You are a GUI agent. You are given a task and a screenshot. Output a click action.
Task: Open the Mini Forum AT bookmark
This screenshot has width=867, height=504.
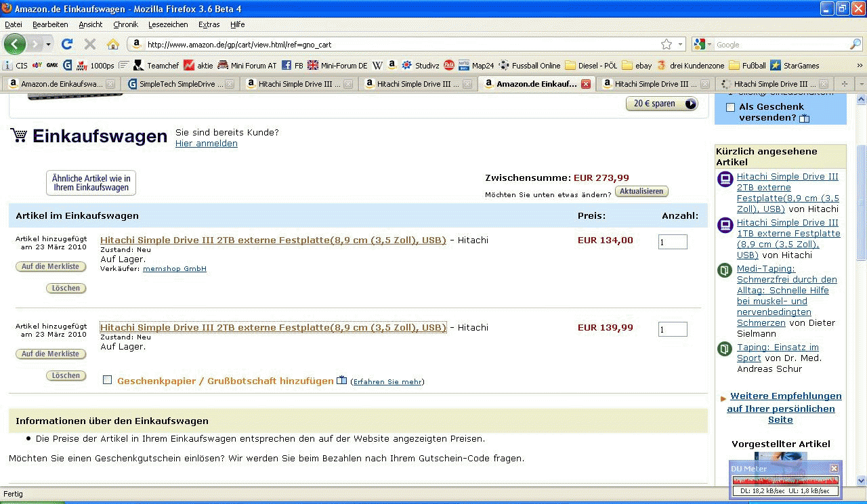tap(247, 66)
